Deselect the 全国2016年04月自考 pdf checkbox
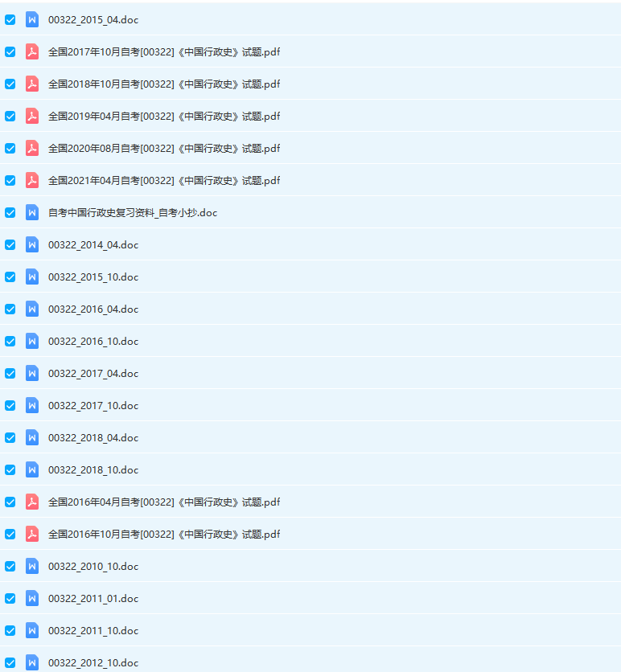This screenshot has width=621, height=672. [x=10, y=502]
